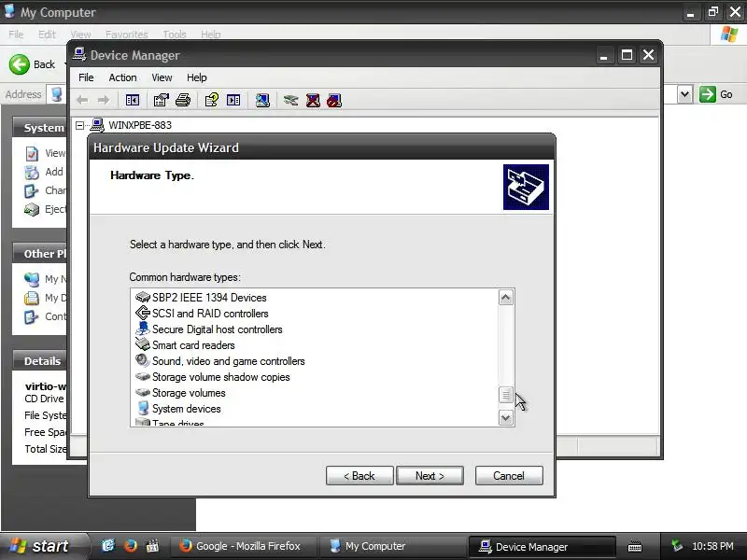Click the on-screen keyboard tray icon
The width and height of the screenshot is (747, 560).
pyautogui.click(x=635, y=547)
